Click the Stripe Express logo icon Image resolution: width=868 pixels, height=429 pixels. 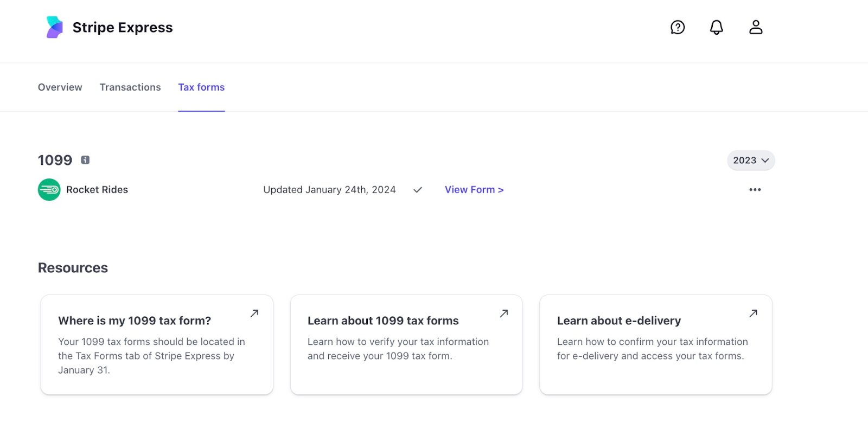pyautogui.click(x=54, y=27)
